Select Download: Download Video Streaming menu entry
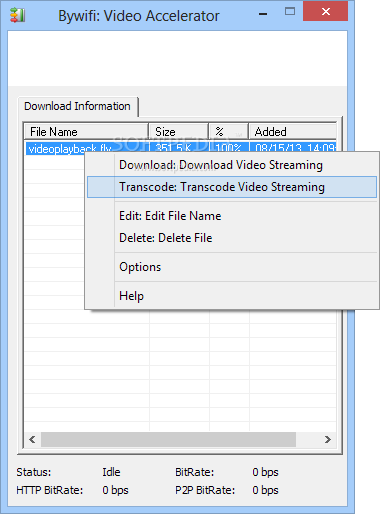The width and height of the screenshot is (380, 514). point(232,165)
